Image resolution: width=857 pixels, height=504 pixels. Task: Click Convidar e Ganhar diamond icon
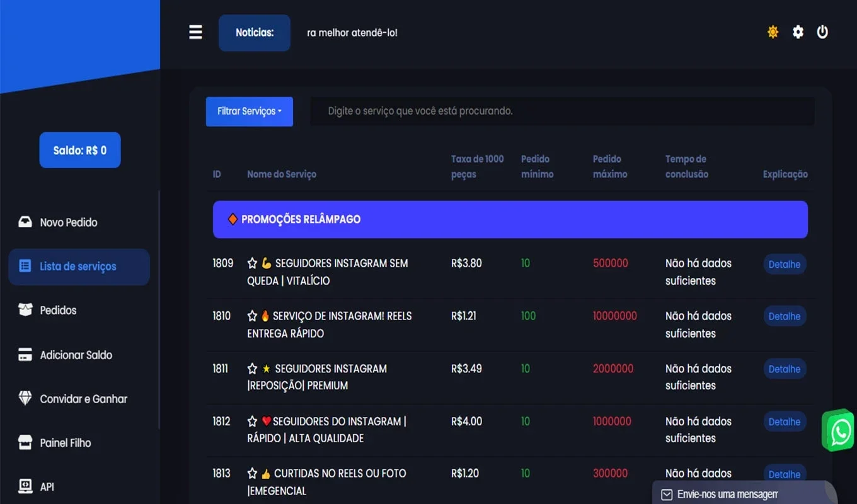coord(25,399)
